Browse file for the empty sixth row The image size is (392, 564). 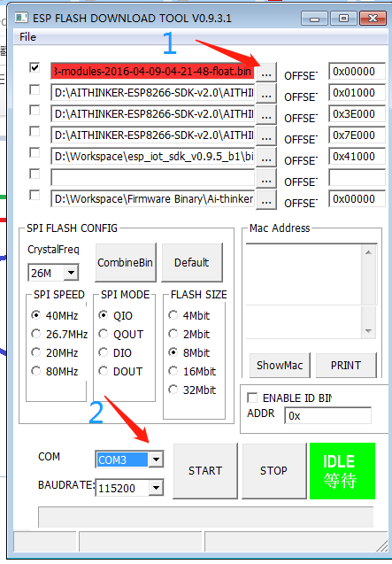tap(266, 179)
